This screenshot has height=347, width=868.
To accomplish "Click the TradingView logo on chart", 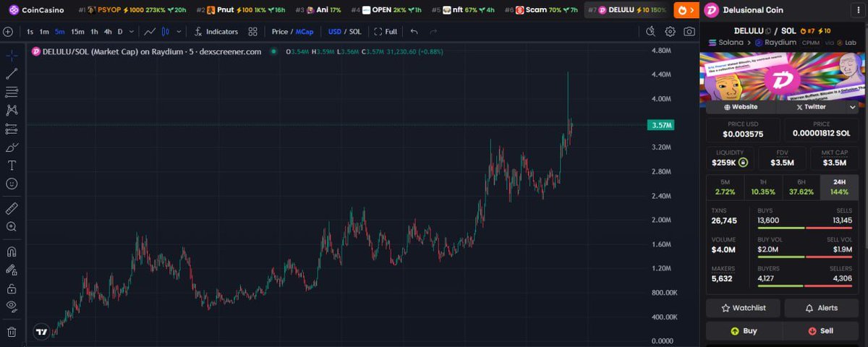I will (x=41, y=333).
